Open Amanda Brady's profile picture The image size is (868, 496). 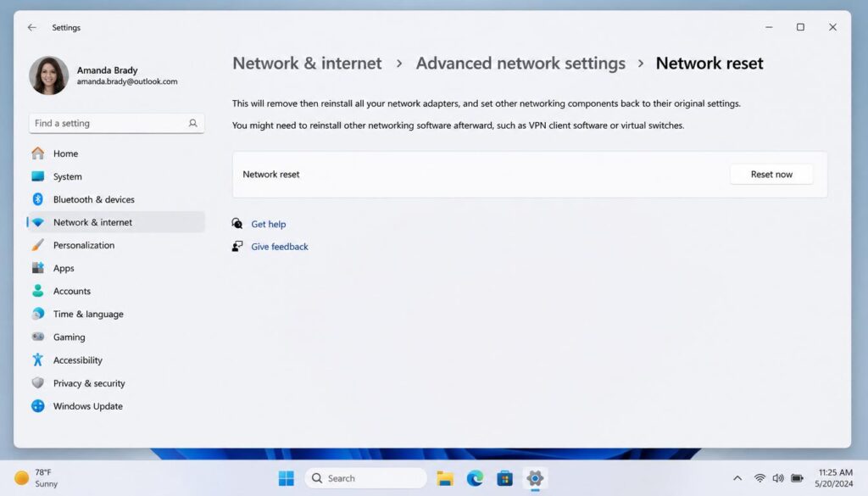(x=48, y=75)
